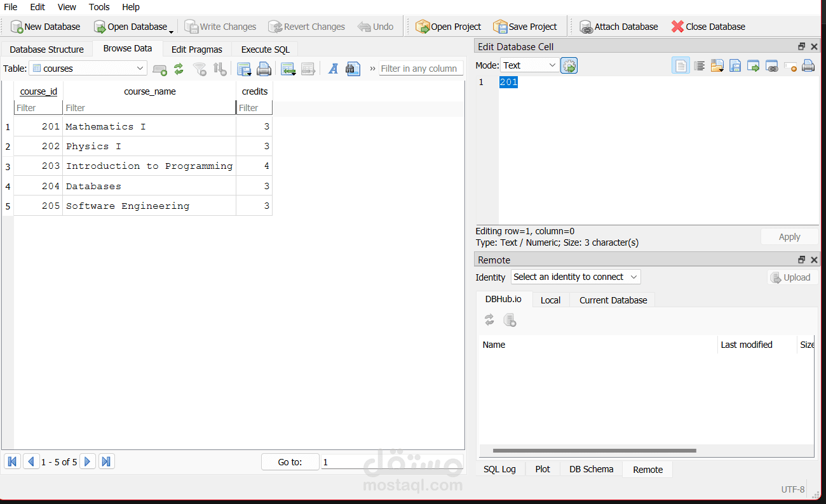Switch to the Current Database tab
The height and width of the screenshot is (504, 826).
[613, 300]
